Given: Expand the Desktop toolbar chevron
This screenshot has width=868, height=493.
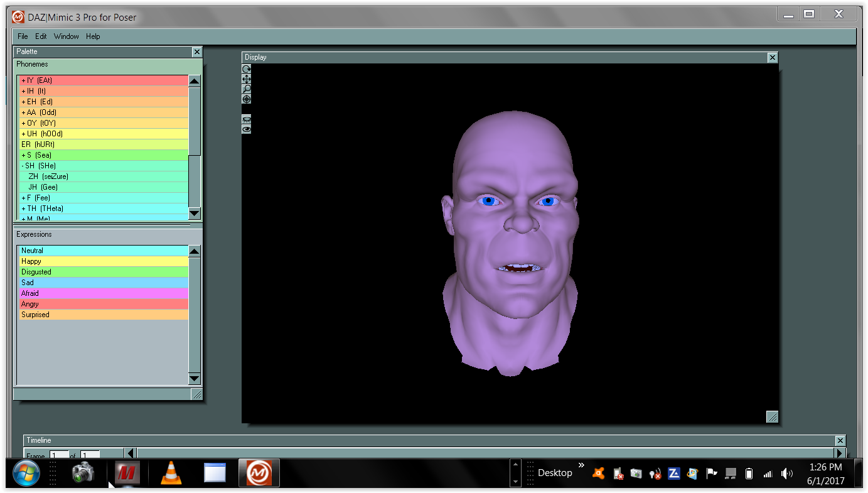Looking at the screenshot, I should [x=581, y=465].
